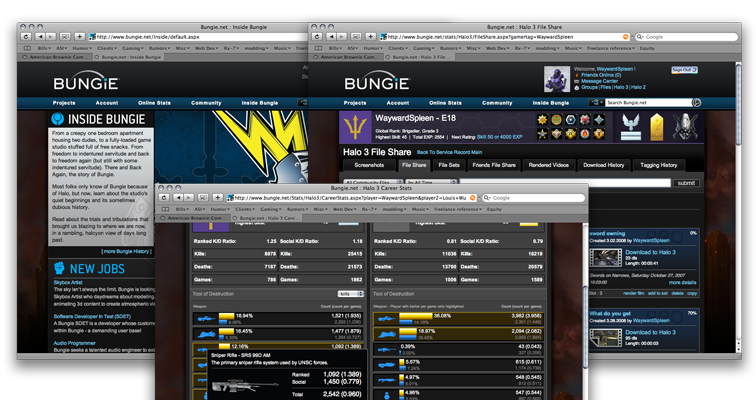Open bookmarks book icon in Career Stats window
This screenshot has height=400, width=756.
tap(165, 209)
